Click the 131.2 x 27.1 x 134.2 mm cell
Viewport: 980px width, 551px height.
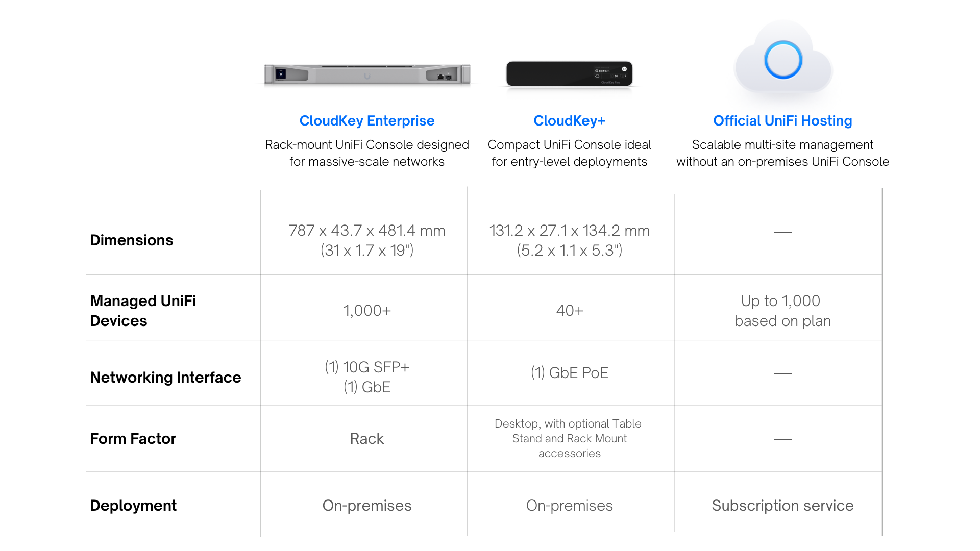pyautogui.click(x=570, y=240)
